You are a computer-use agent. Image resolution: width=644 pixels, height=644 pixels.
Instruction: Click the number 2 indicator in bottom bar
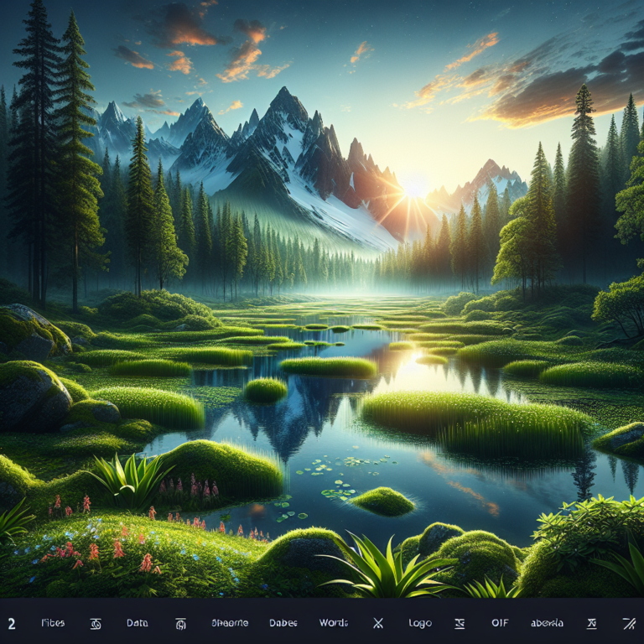click(x=12, y=623)
